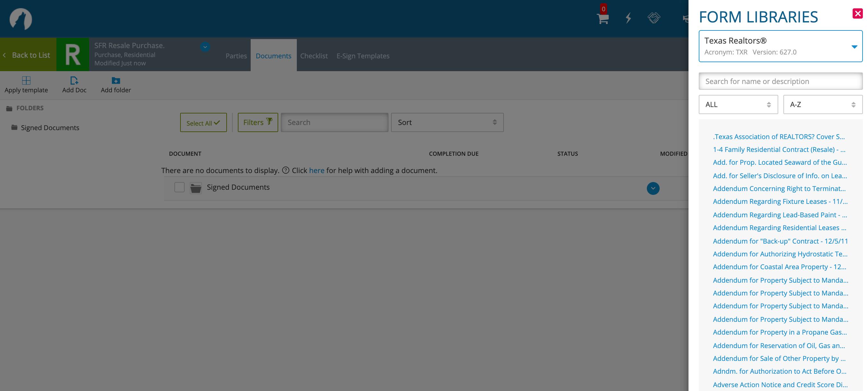
Task: Close the Form Libraries panel
Action: click(x=857, y=13)
